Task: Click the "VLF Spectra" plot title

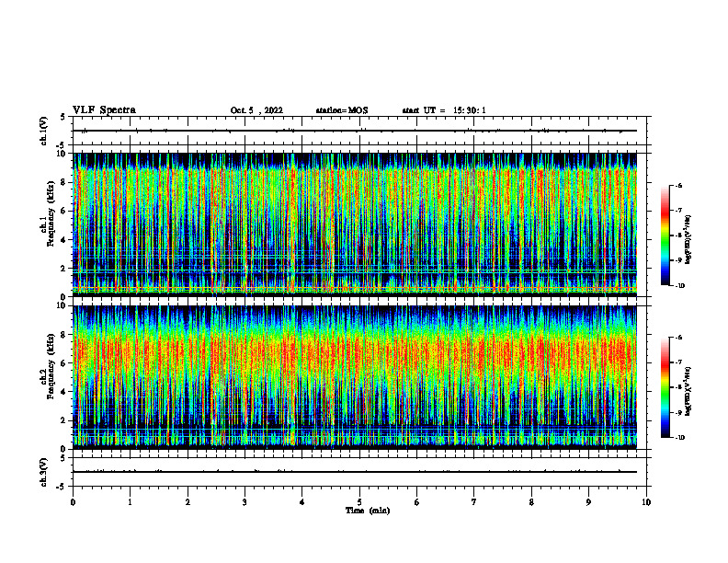Action: coord(104,110)
